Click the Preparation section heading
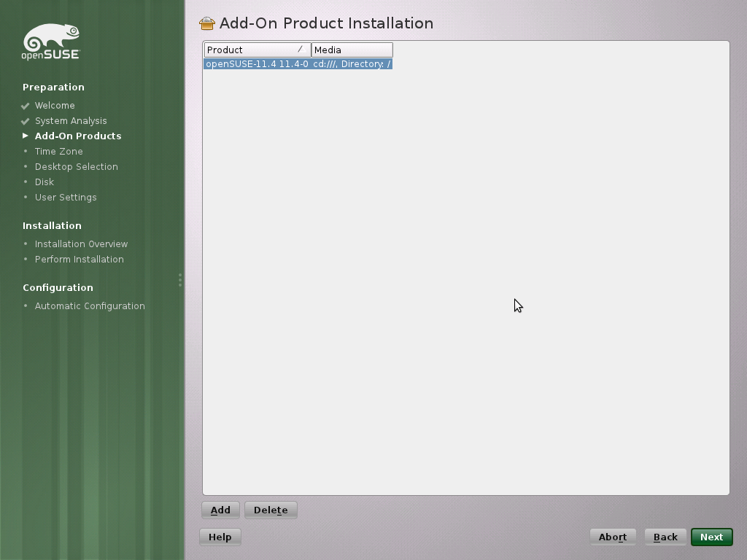 (53, 87)
